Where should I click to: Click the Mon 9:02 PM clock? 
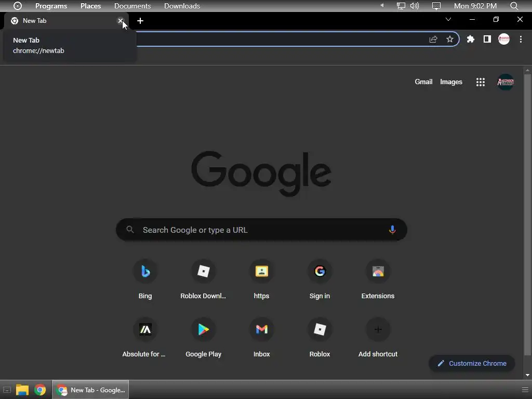[475, 6]
